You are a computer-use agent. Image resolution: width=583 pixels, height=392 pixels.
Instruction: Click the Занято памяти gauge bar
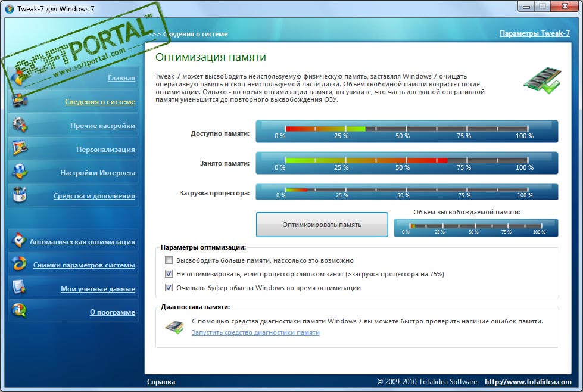(407, 163)
